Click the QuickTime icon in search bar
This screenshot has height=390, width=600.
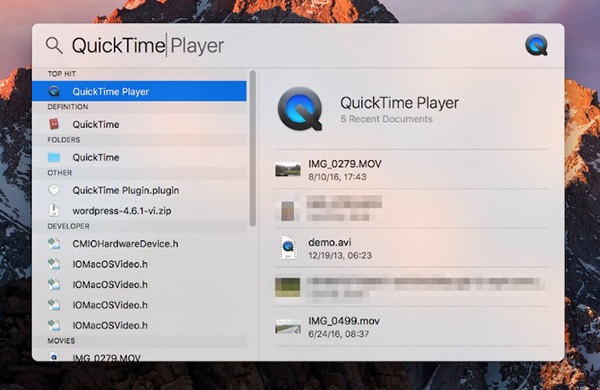536,45
